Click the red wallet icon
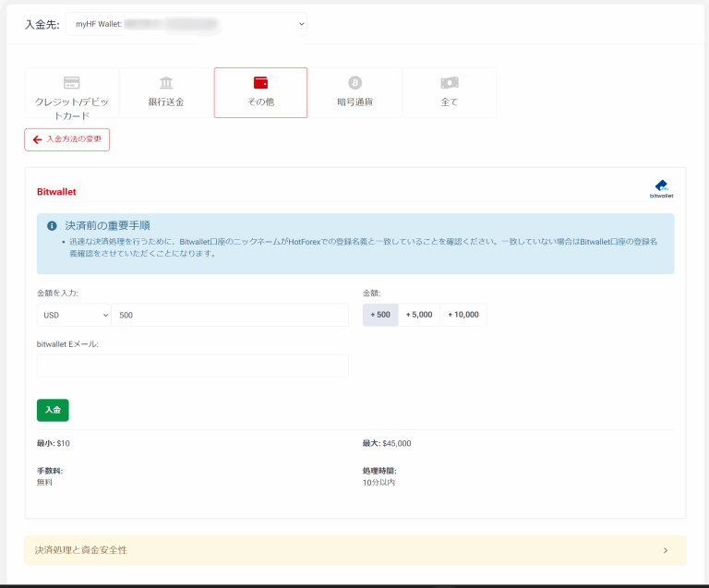The image size is (709, 588). pos(260,82)
